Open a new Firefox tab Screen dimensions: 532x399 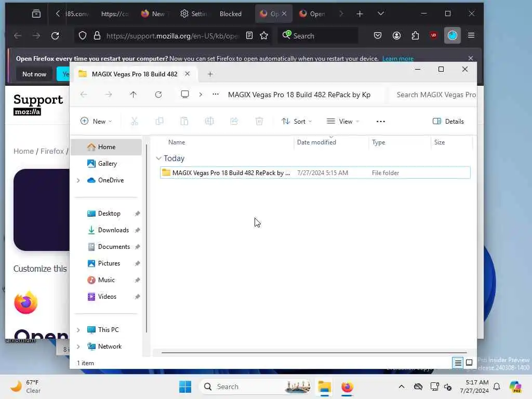(360, 14)
